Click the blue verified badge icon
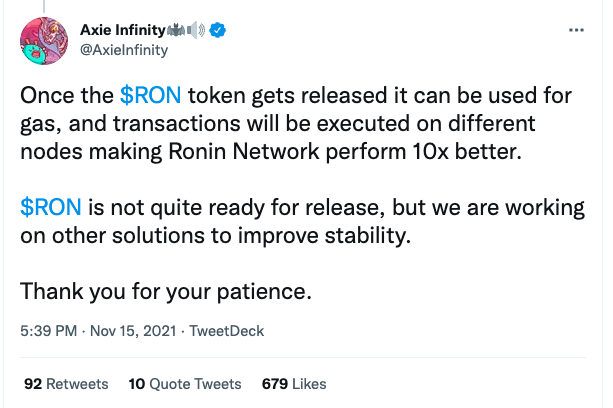 pyautogui.click(x=216, y=30)
